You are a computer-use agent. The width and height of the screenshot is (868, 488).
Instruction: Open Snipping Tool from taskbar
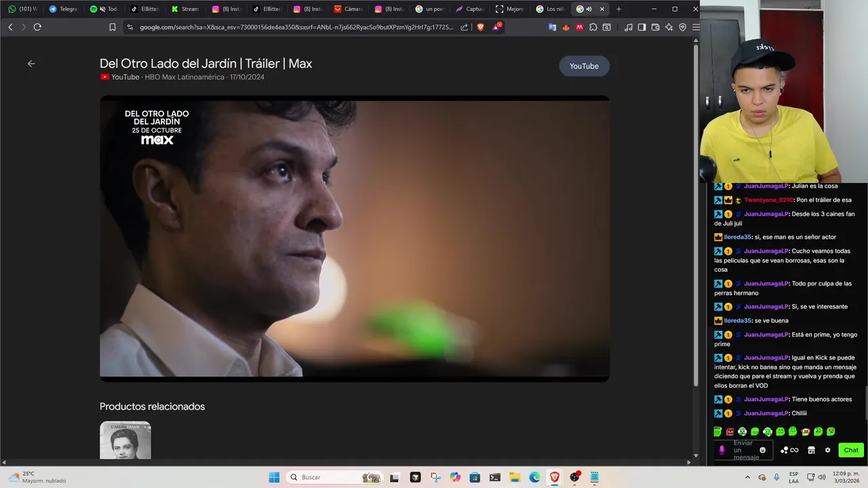435,477
